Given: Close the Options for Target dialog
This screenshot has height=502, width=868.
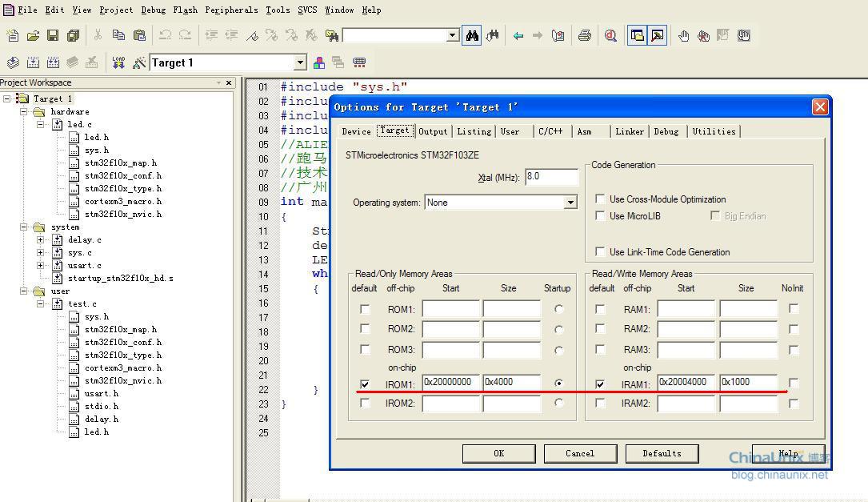Looking at the screenshot, I should click(x=820, y=107).
